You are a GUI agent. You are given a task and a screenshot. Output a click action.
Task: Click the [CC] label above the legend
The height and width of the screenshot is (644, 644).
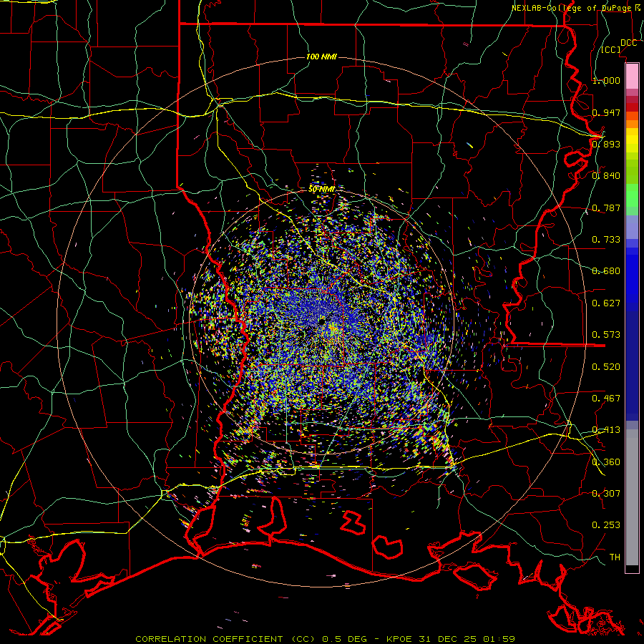point(611,49)
